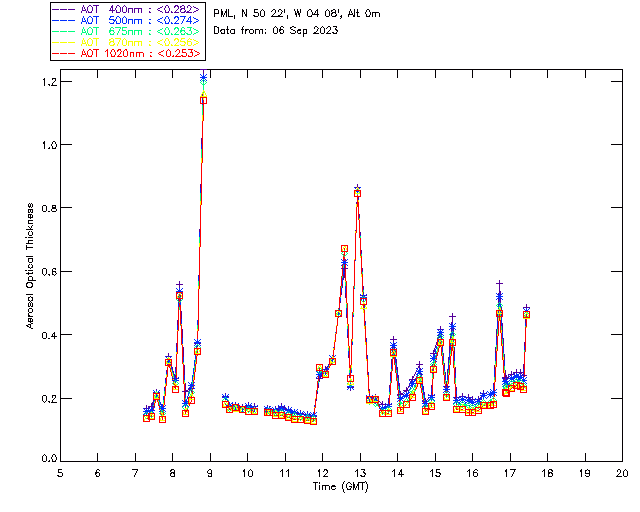Click the 'Time (GMT)' axis label

[x=341, y=487]
